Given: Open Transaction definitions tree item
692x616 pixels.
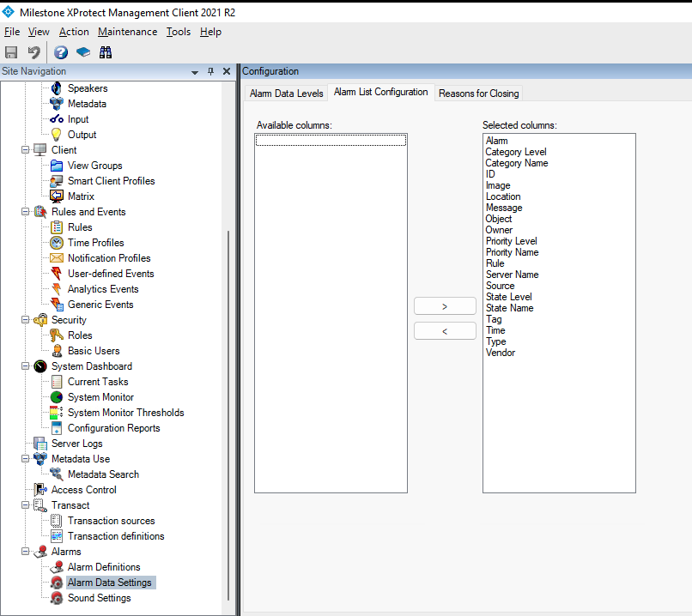Looking at the screenshot, I should [x=116, y=536].
